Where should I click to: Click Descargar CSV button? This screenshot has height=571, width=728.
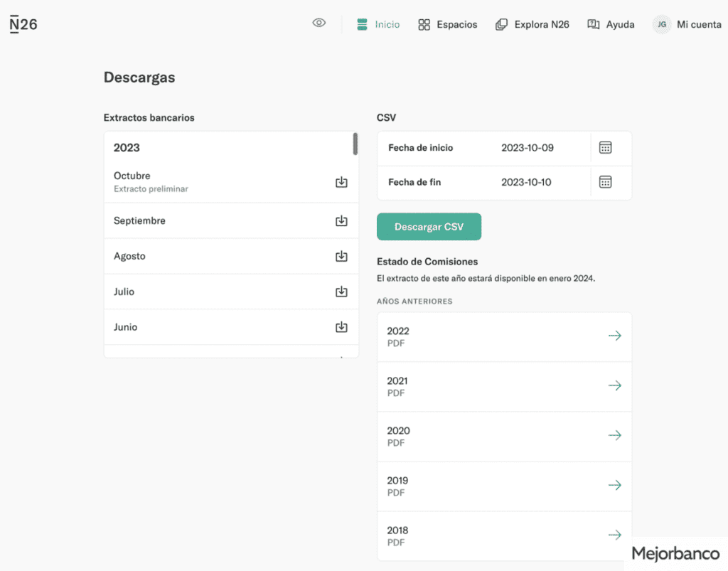click(x=429, y=227)
